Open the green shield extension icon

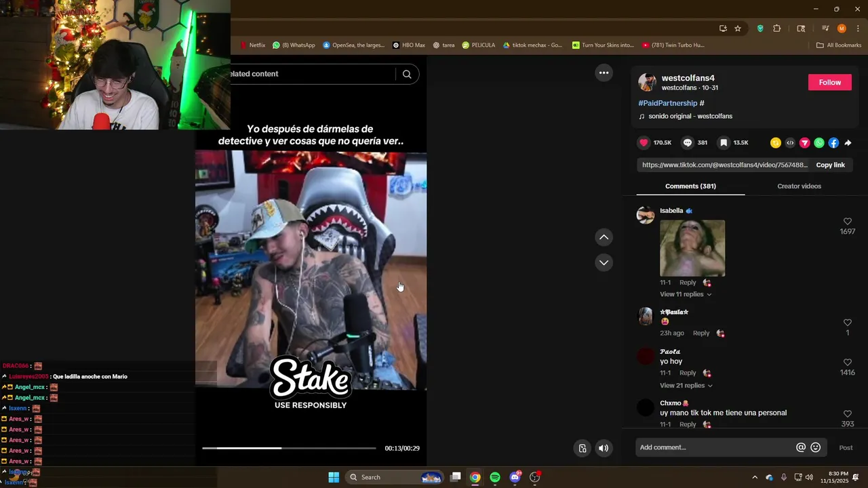point(760,28)
